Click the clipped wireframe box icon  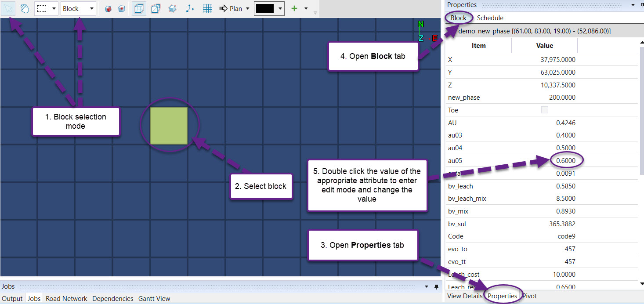click(x=155, y=8)
